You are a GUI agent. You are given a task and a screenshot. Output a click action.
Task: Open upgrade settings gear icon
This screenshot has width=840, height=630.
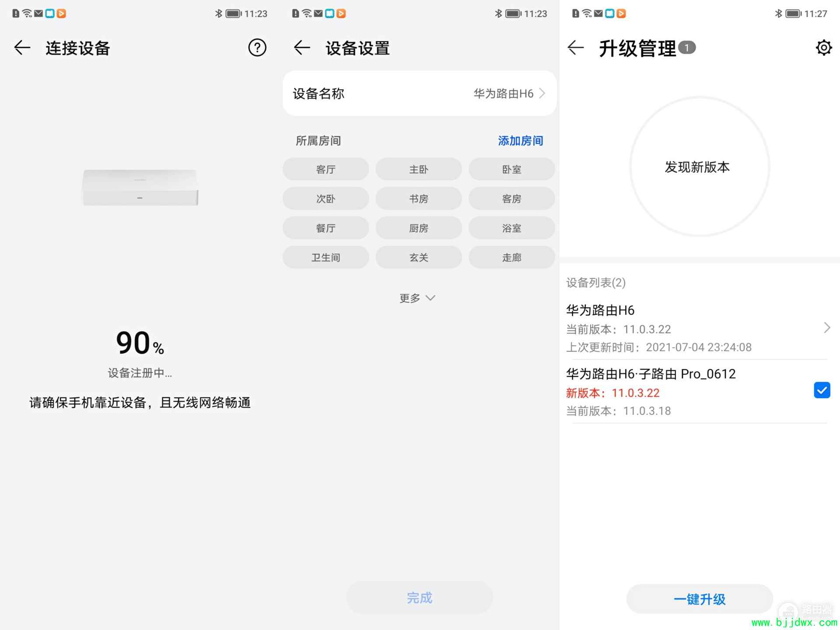click(824, 48)
